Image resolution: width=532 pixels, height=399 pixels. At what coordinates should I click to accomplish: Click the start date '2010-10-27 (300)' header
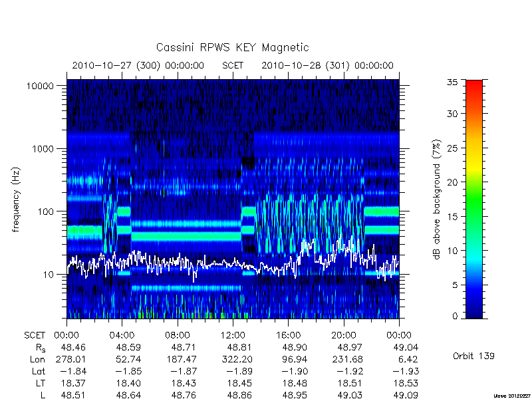point(116,65)
